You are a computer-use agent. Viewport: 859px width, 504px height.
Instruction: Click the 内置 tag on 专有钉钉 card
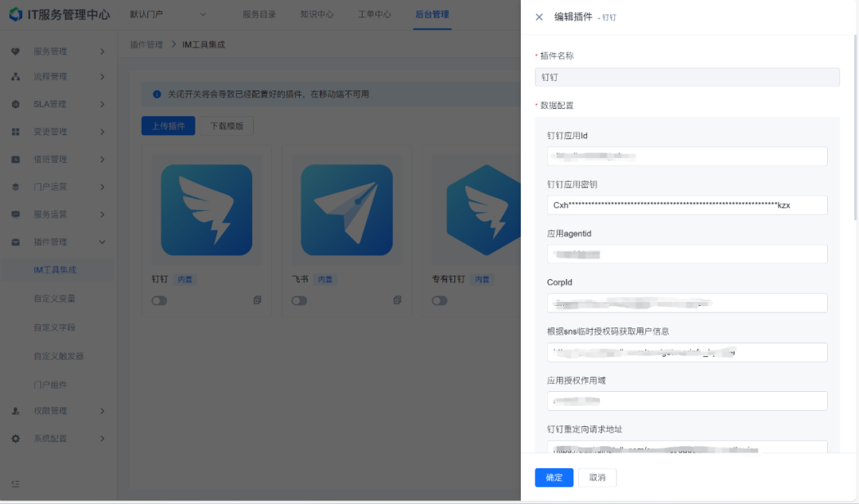tap(482, 279)
